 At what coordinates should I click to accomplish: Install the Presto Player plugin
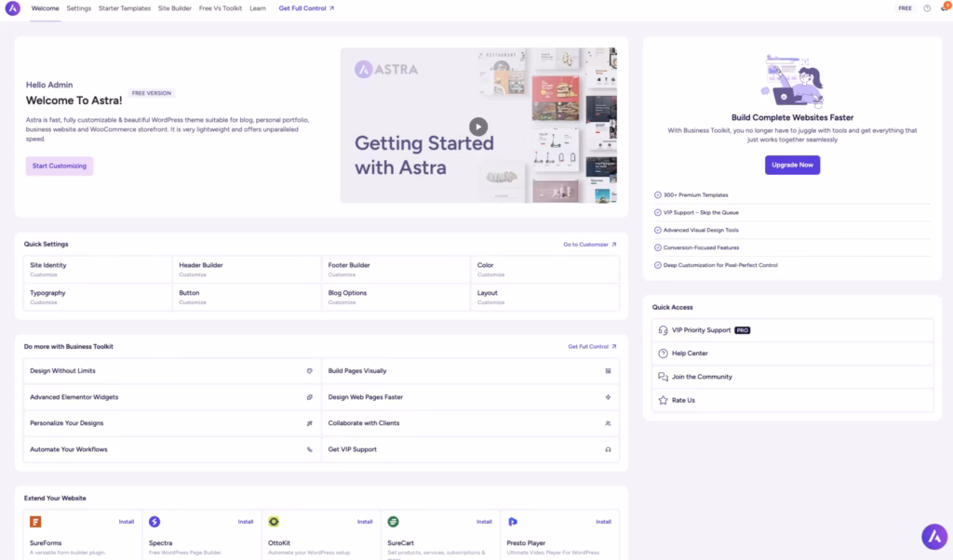(603, 522)
